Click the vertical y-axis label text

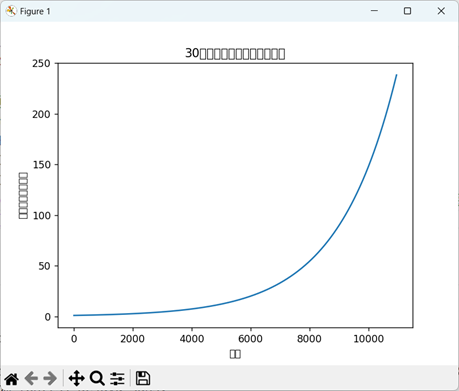[23, 195]
